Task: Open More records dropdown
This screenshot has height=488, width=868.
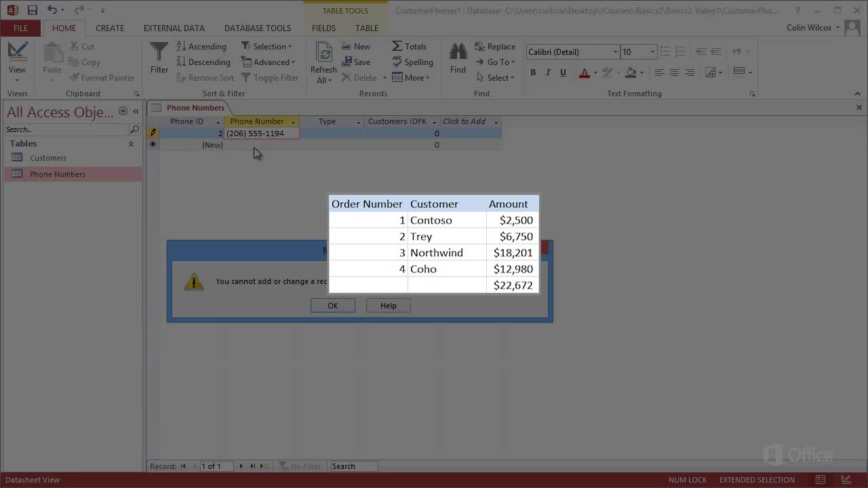Action: pos(412,78)
